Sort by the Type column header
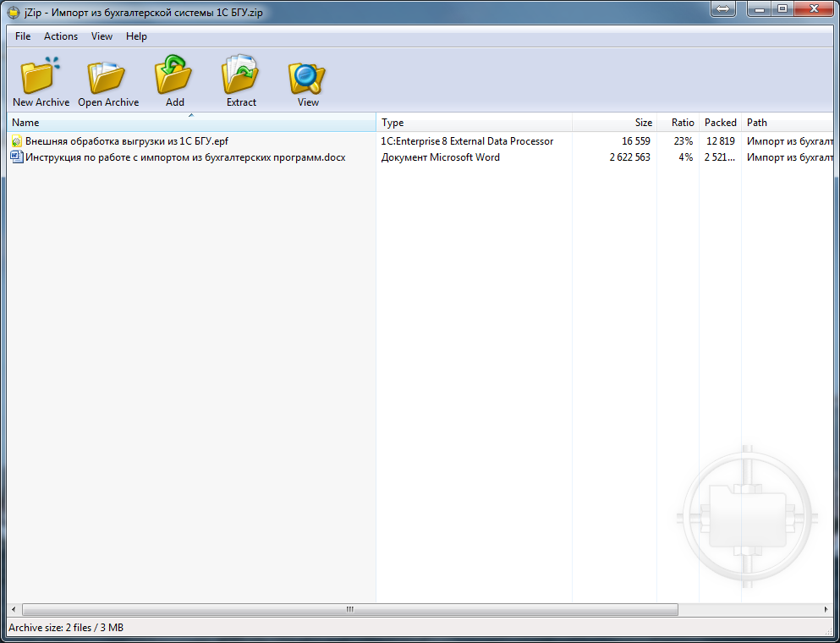840x643 pixels. [x=474, y=123]
